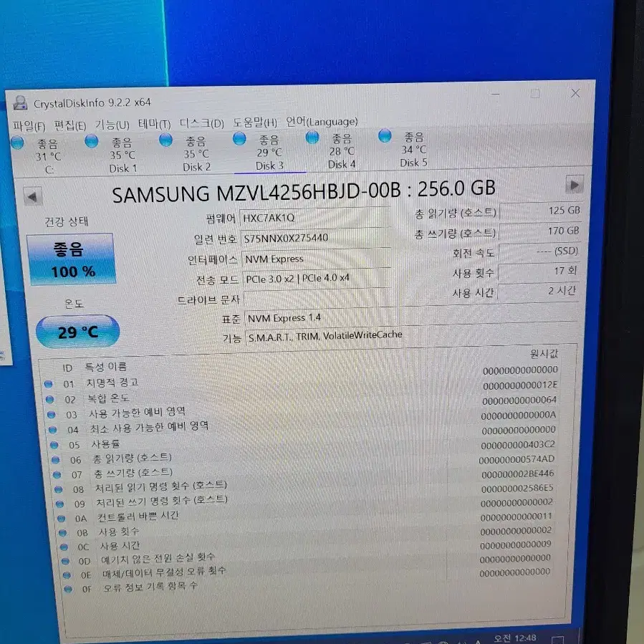
Task: Click the taskbar clock showing 오전 12:48
Action: [514, 638]
